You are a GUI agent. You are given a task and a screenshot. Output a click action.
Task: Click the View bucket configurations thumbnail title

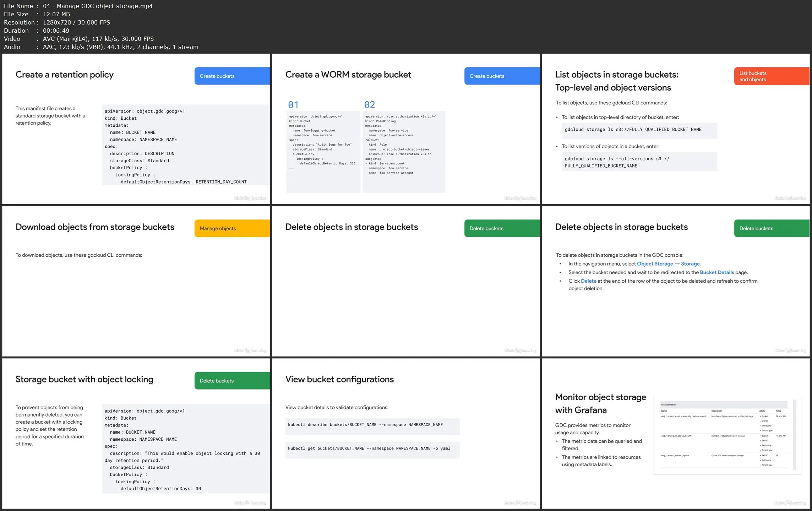[339, 379]
